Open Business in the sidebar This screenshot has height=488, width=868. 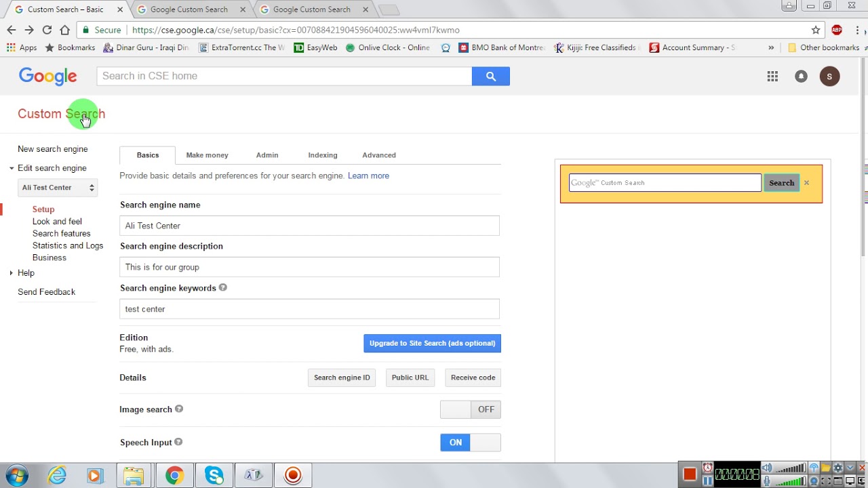pos(50,258)
